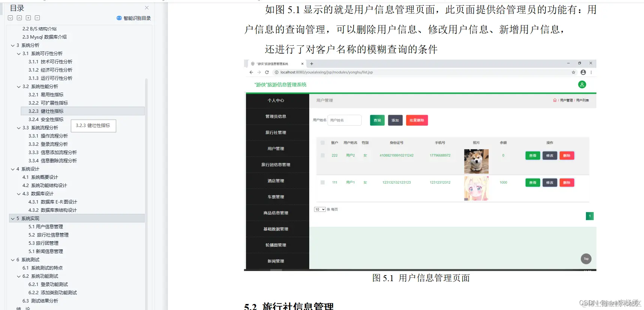Collapse the 4.3 数据库设计 chevron

pos(19,194)
